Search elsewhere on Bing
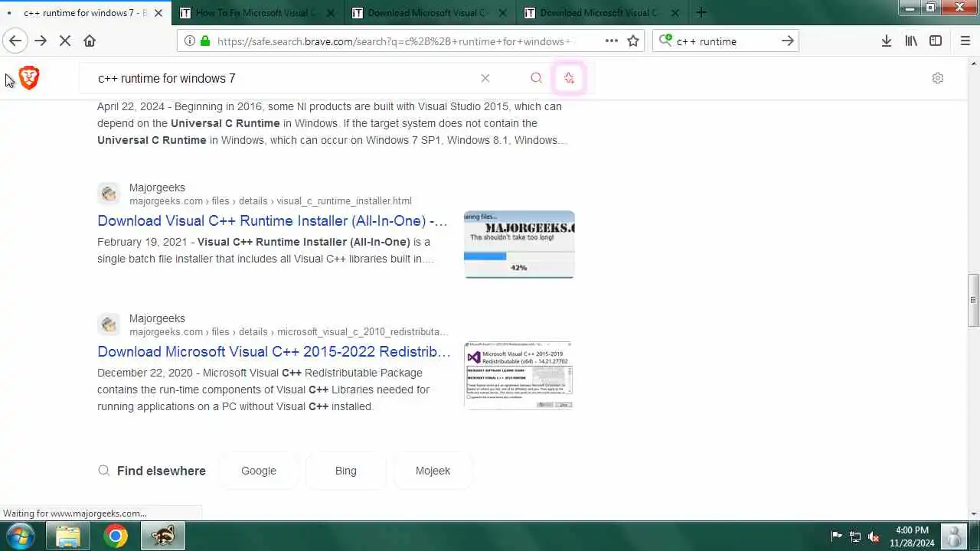Viewport: 980px width, 551px height. point(346,471)
